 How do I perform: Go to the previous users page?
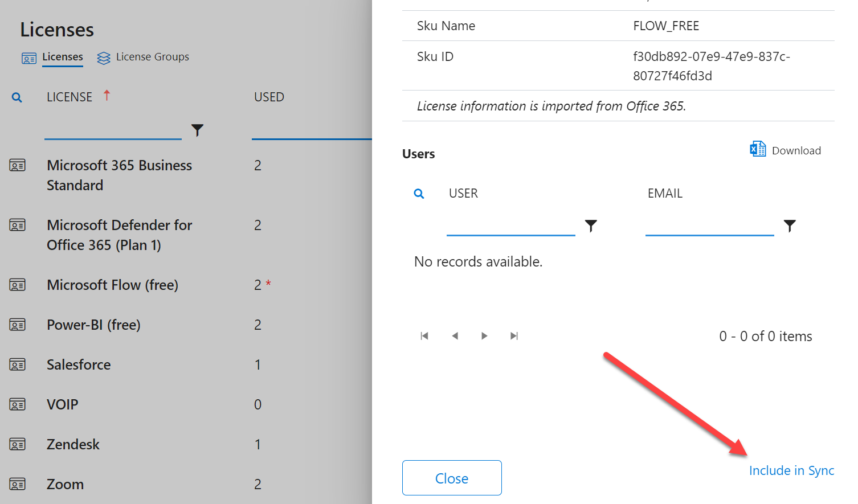pos(455,336)
